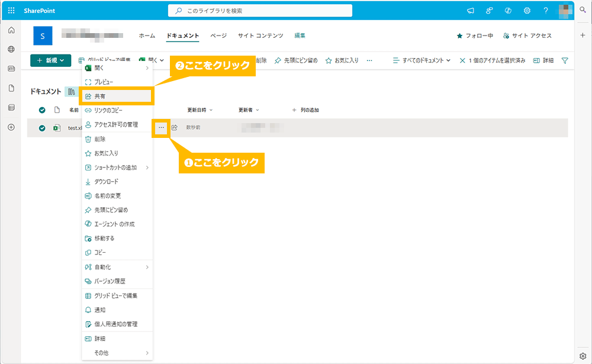The width and height of the screenshot is (592, 364).
Task: Open the news icon in left rail
Action: (11, 69)
